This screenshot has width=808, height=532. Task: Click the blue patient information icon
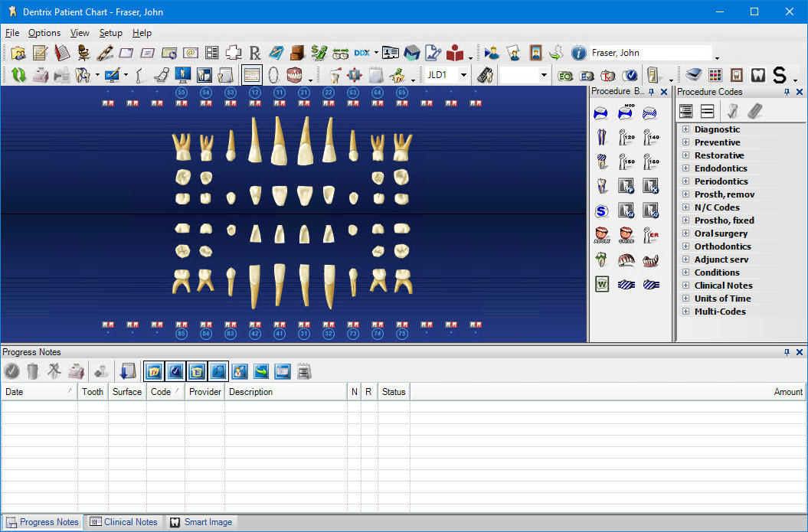[578, 53]
